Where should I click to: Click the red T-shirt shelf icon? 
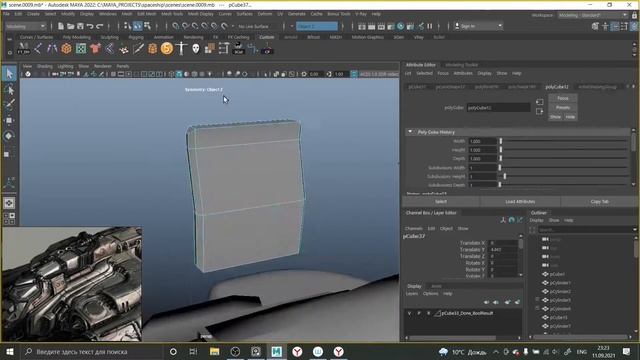coord(95,49)
